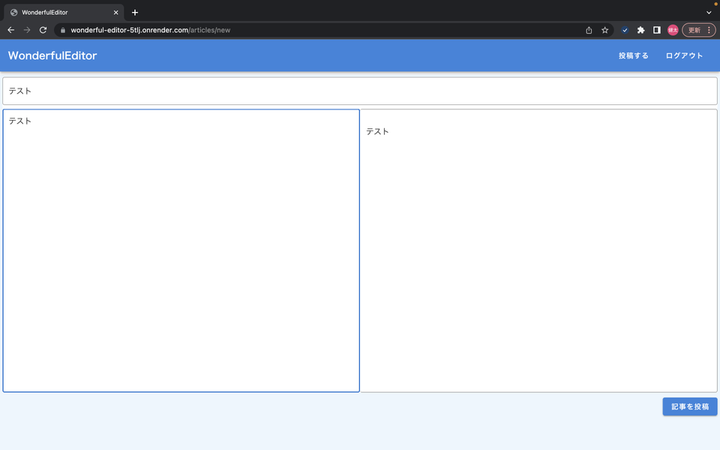
Task: Click the 記事を投稿 submit button
Action: click(690, 407)
